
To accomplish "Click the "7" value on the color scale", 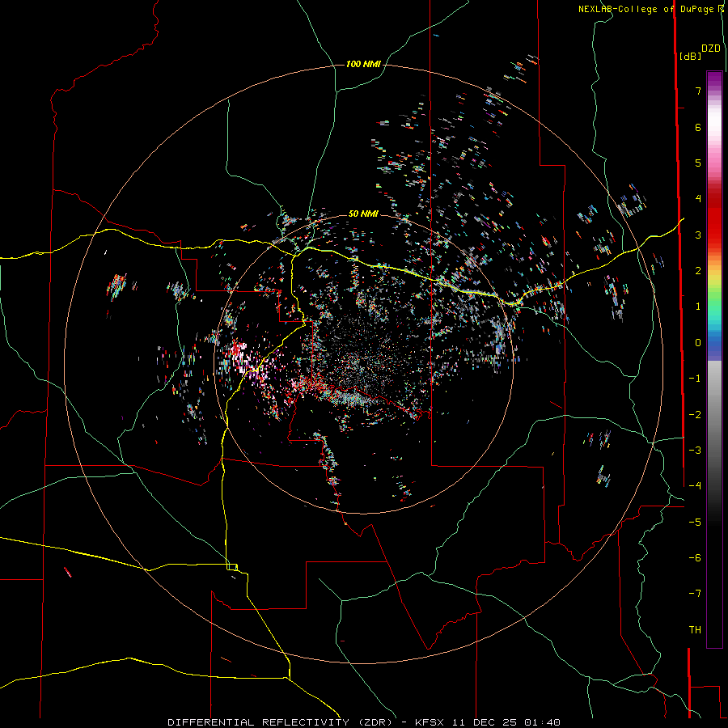I will (698, 91).
